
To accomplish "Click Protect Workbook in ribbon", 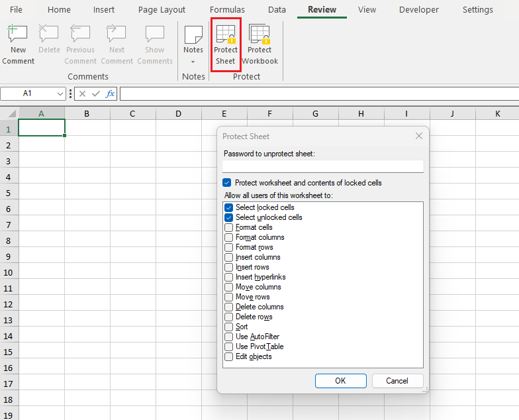I will [259, 45].
